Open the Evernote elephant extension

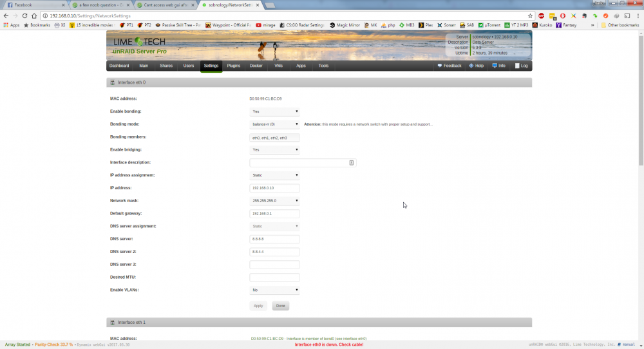584,15
